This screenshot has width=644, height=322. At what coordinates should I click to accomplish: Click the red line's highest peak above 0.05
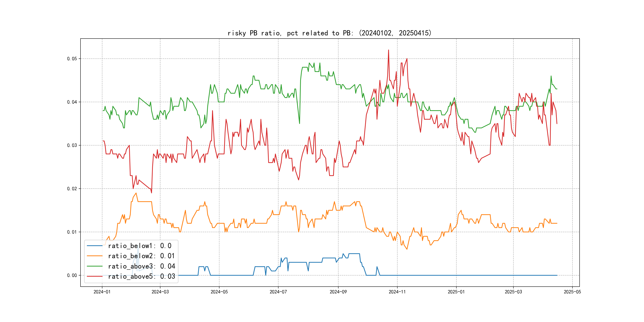[389, 50]
